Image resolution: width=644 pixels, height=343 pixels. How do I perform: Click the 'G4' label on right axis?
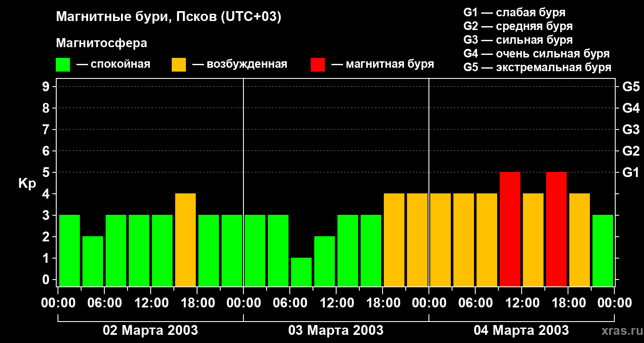point(631,108)
